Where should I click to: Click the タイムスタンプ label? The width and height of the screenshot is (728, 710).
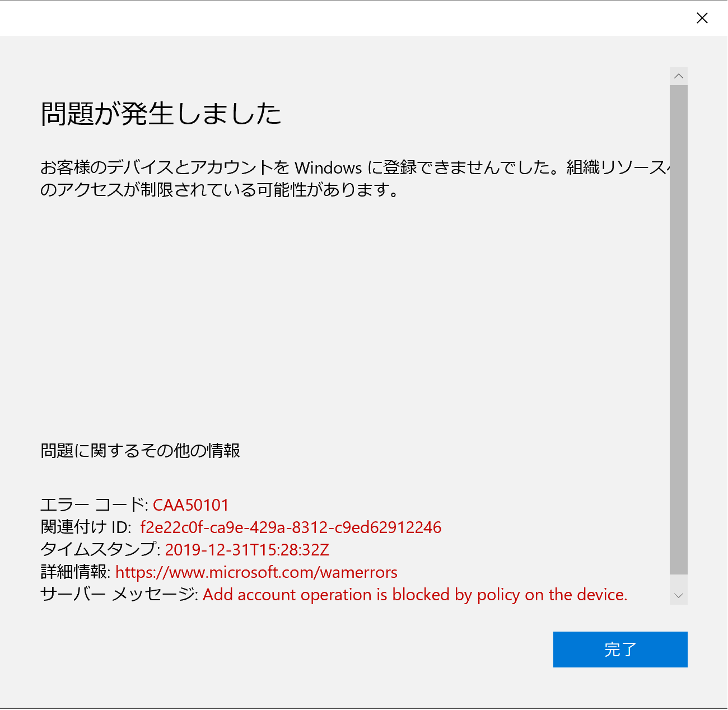click(x=100, y=550)
